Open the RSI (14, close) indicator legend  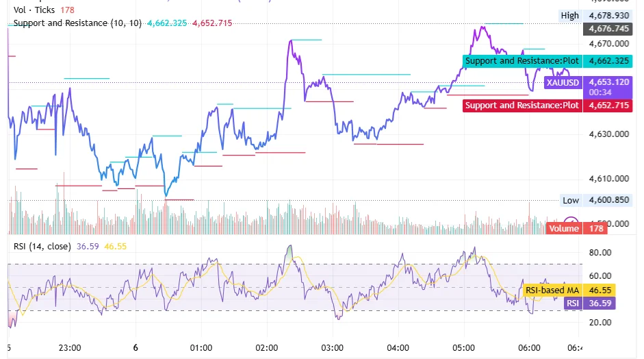point(42,247)
